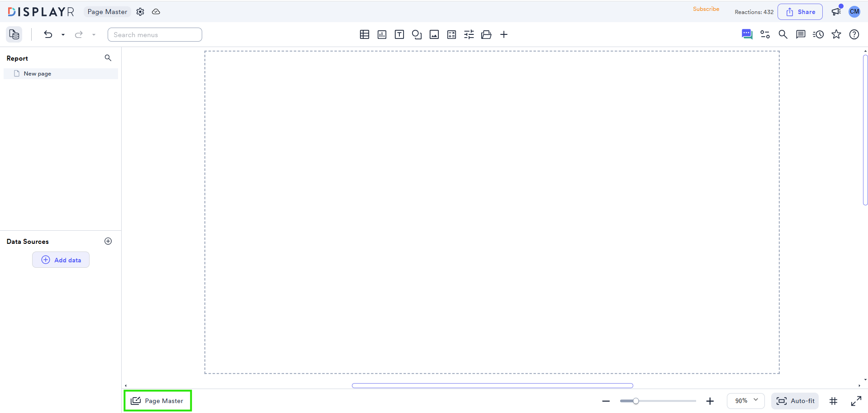Open the redo history dropdown arrow
This screenshot has width=868, height=413.
click(x=94, y=35)
